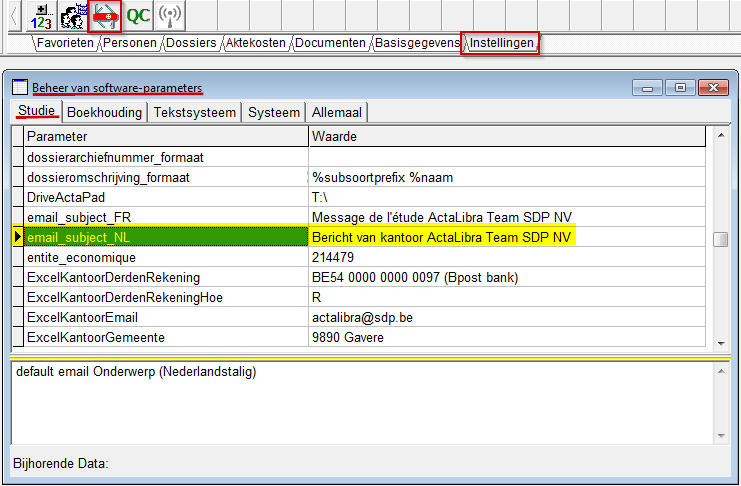Edit the Bericht van kantoor value
Image resolution: width=741 pixels, height=486 pixels.
(507, 237)
